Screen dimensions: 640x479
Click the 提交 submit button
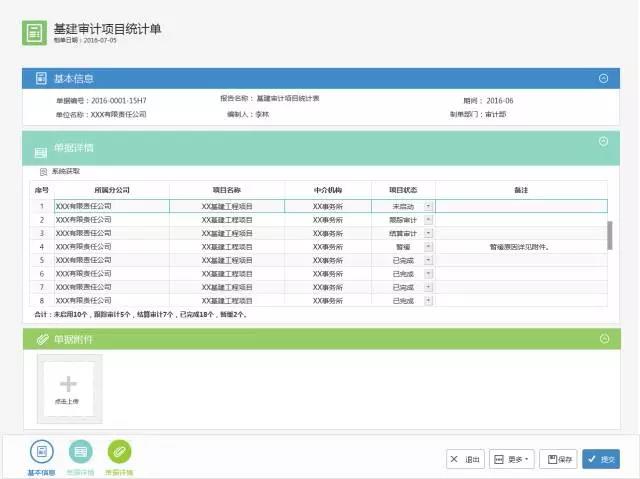[x=601, y=459]
